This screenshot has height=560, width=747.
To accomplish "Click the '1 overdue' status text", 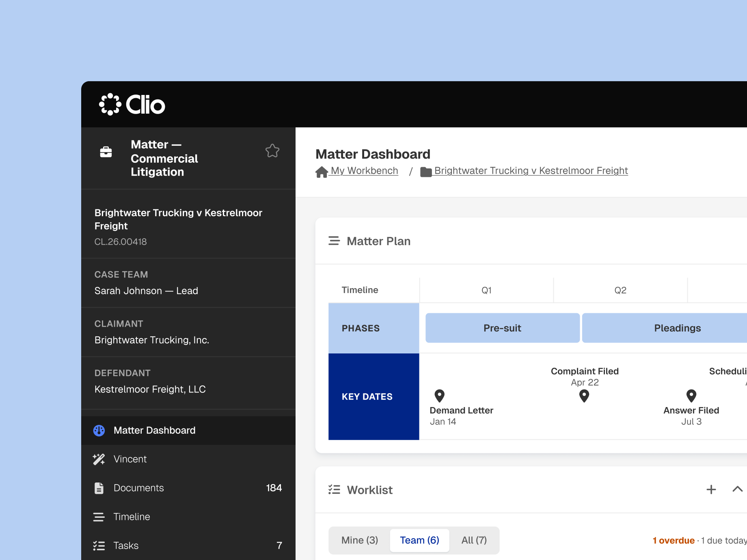I will (x=674, y=541).
